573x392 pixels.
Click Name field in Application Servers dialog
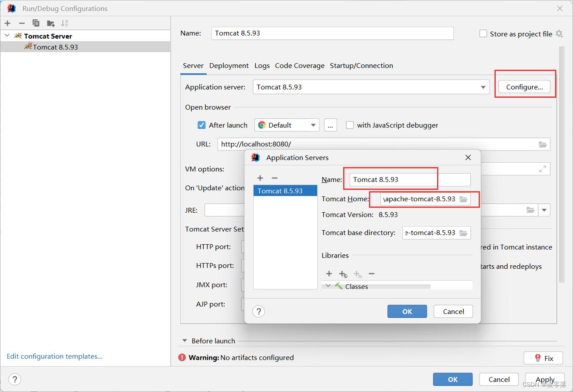coord(410,179)
